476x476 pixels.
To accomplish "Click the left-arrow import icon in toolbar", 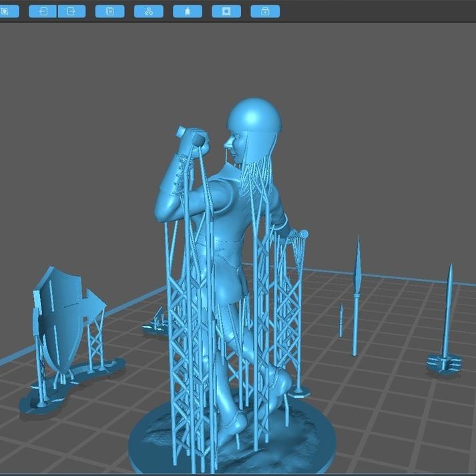I will tap(43, 11).
